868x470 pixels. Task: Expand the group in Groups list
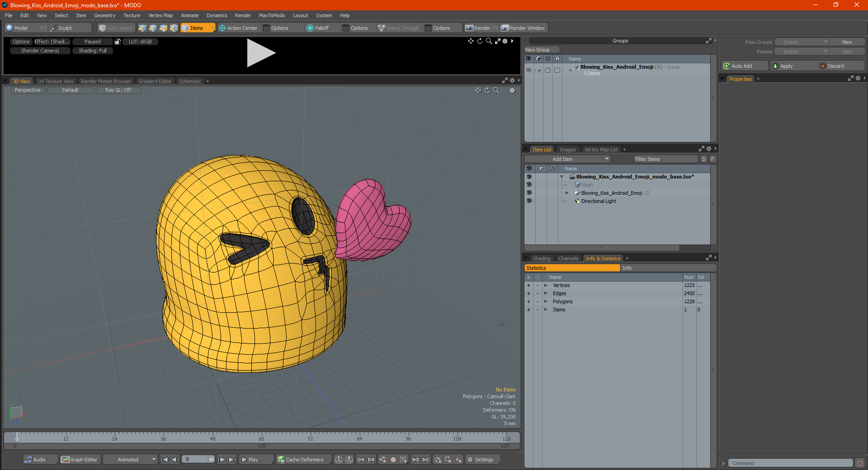pyautogui.click(x=570, y=70)
